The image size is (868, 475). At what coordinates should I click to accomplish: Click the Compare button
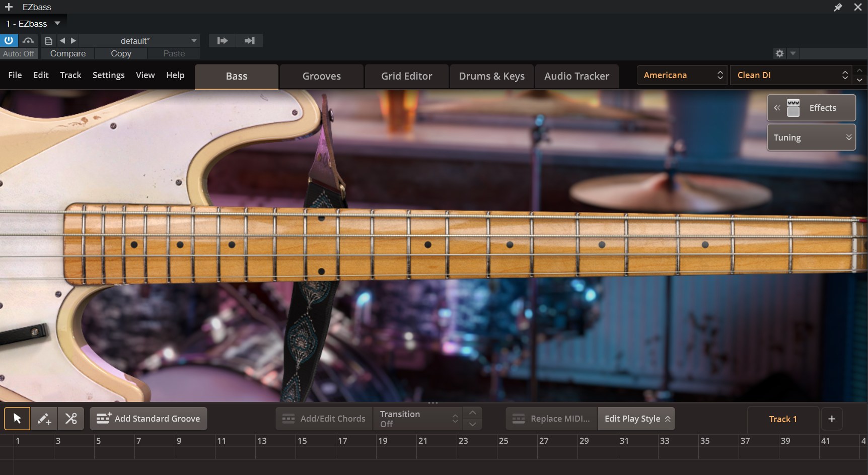tap(68, 53)
